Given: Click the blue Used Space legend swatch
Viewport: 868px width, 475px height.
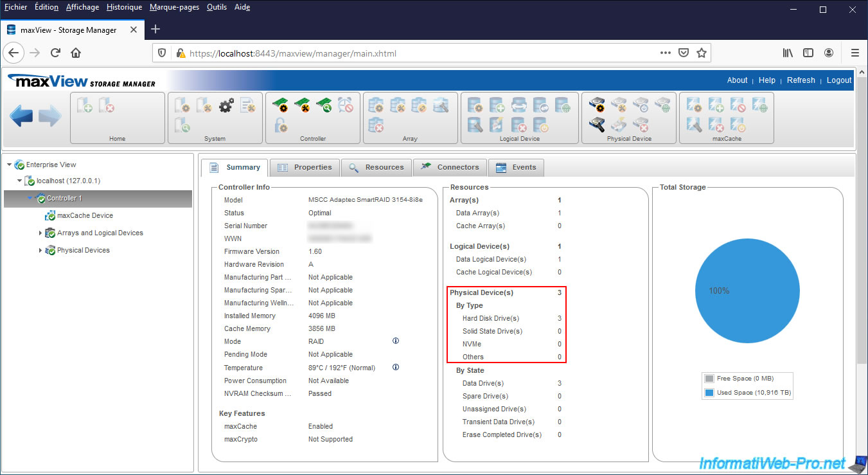Looking at the screenshot, I should pyautogui.click(x=709, y=393).
